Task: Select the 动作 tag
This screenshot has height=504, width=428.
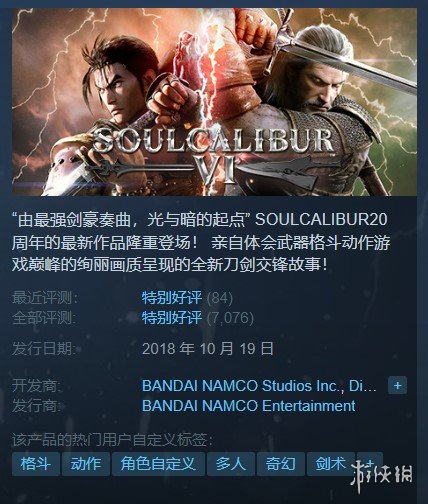Action: (86, 464)
